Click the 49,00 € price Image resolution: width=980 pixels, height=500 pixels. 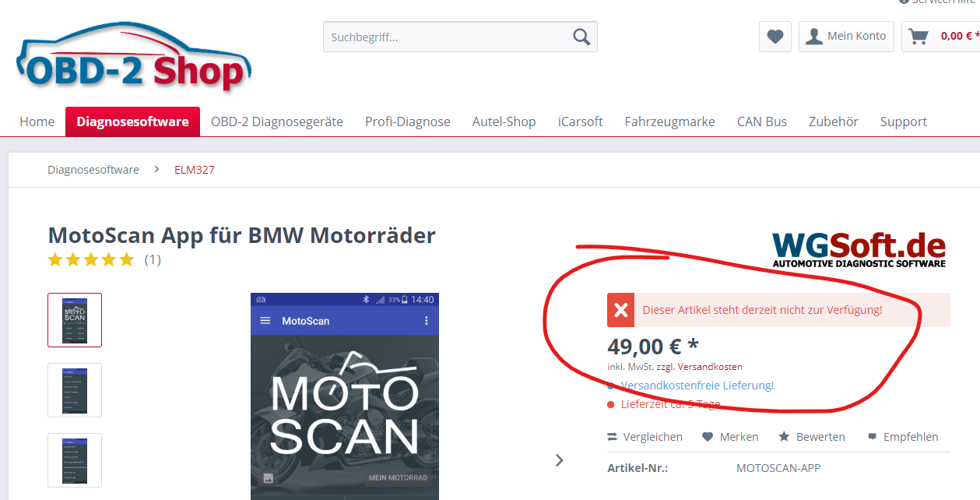[x=653, y=346]
